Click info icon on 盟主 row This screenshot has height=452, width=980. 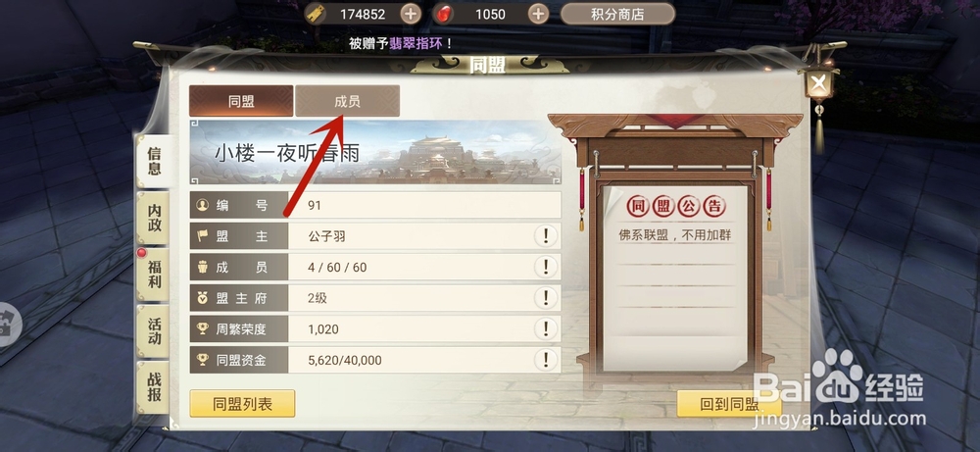tap(546, 236)
